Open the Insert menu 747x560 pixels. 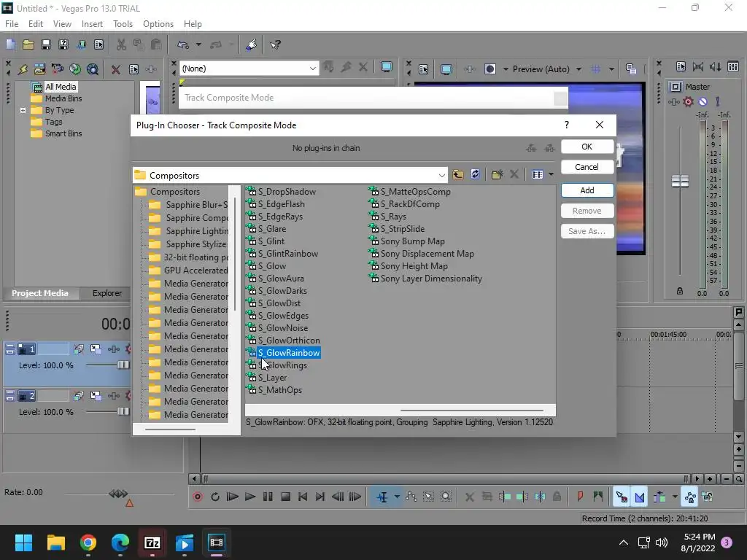click(92, 24)
